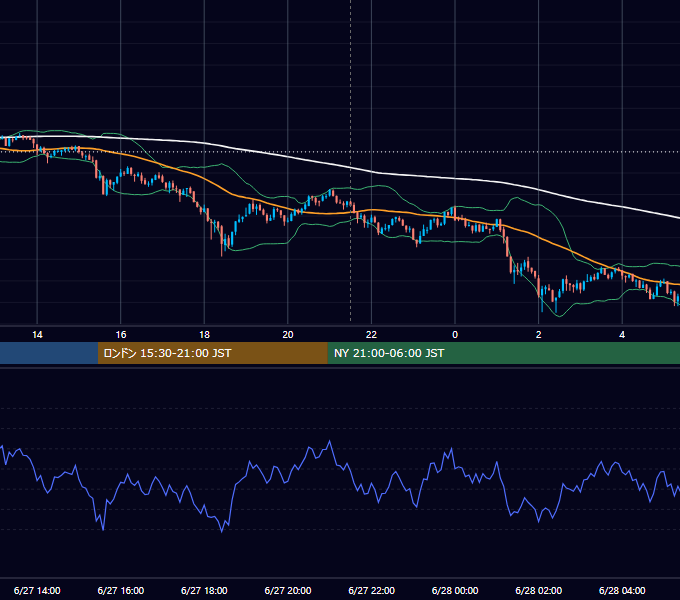This screenshot has height=600, width=680.
Task: Click the '6/27 18:00' date label
Action: (204, 590)
